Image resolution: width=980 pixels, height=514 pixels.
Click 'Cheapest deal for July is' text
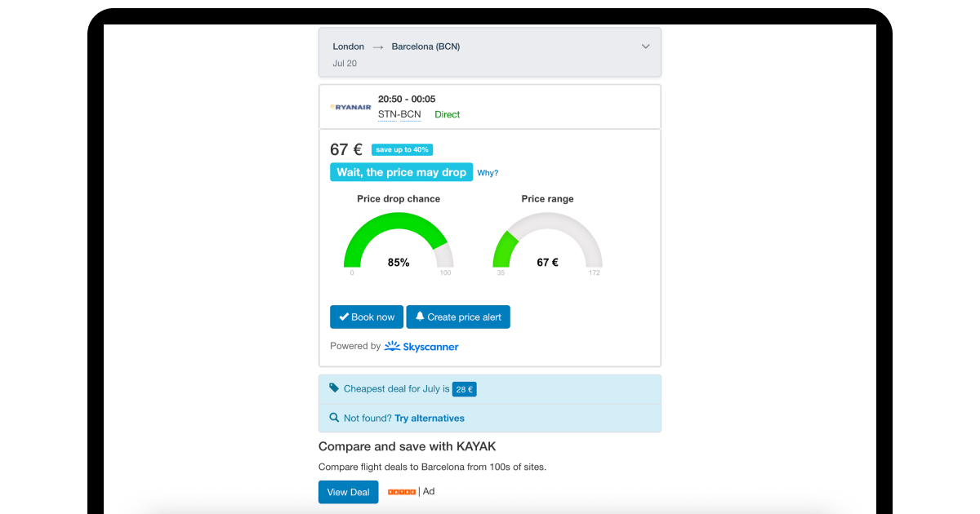tap(397, 389)
